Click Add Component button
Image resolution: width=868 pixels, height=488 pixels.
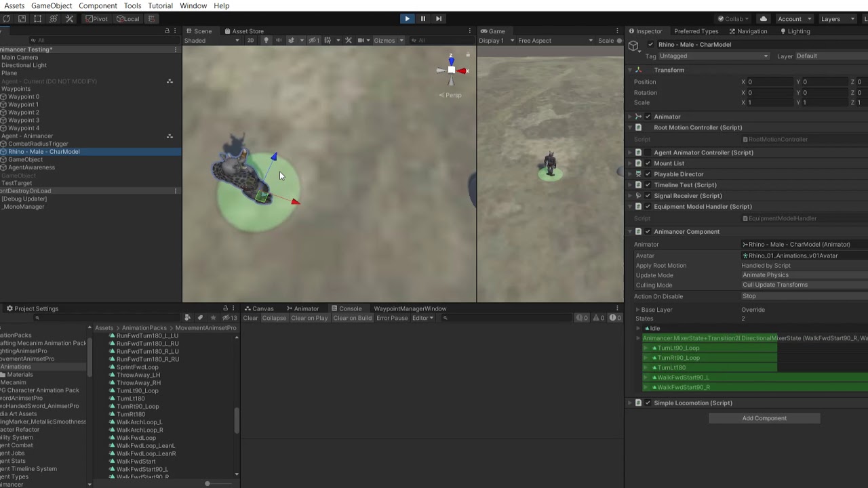pos(764,418)
